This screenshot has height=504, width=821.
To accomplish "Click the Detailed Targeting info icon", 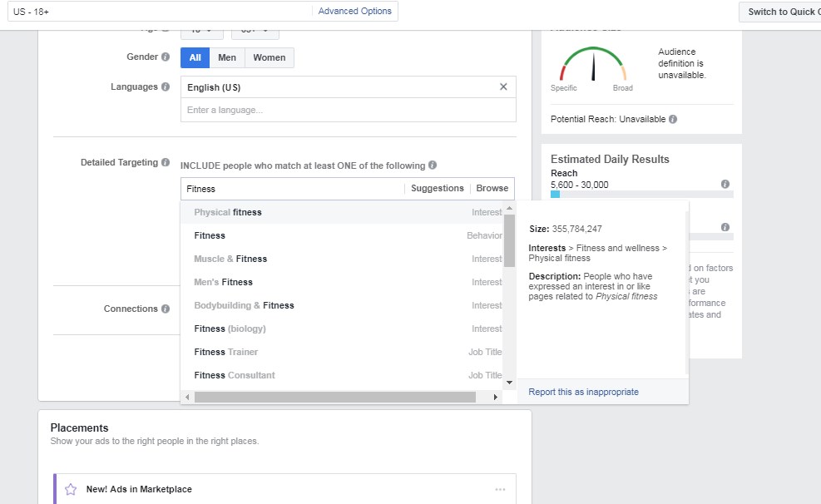I will tap(166, 163).
